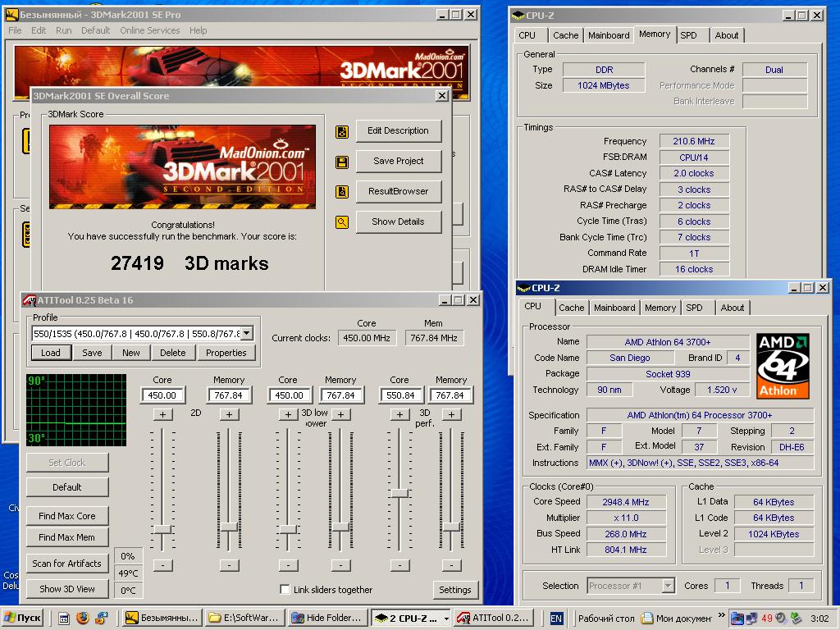Decrease 2D Core clock with minus button
Screen dimensions: 840x630
tap(162, 565)
